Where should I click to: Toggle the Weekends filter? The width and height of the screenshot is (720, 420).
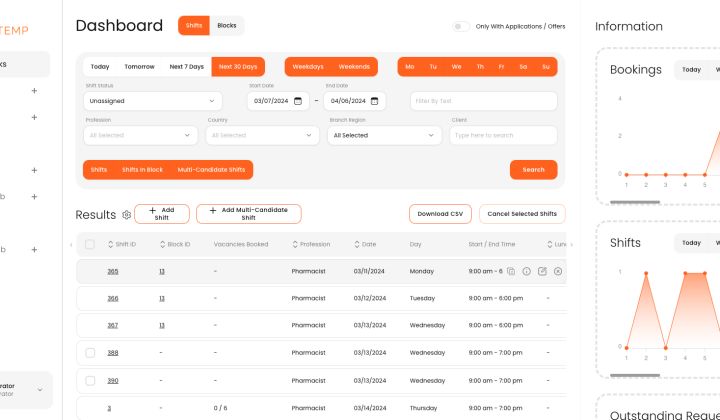pyautogui.click(x=354, y=67)
